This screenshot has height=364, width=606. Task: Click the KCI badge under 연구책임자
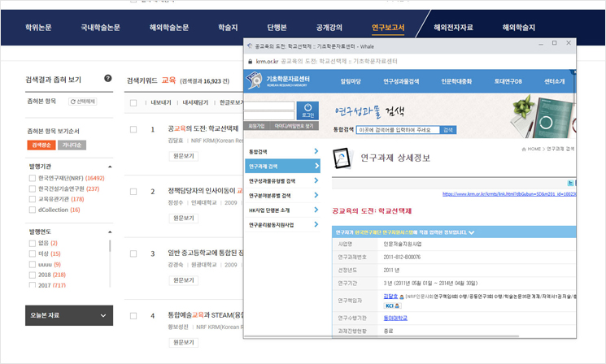coord(393,305)
